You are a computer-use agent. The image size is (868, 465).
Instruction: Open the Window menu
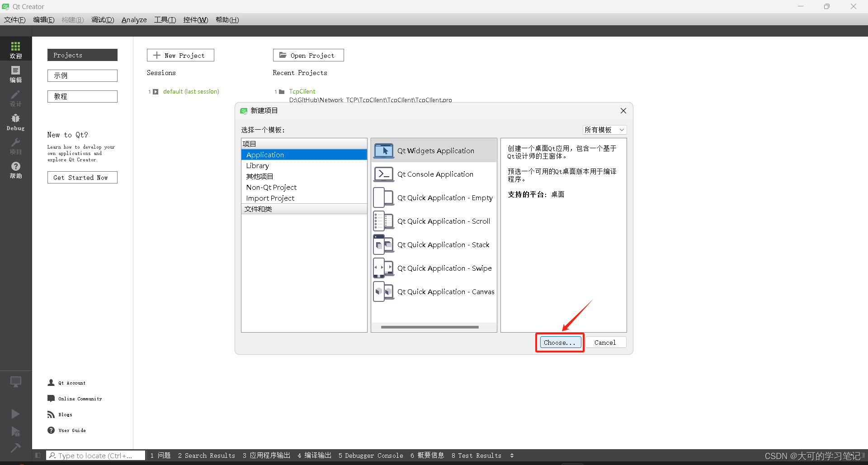coord(196,20)
